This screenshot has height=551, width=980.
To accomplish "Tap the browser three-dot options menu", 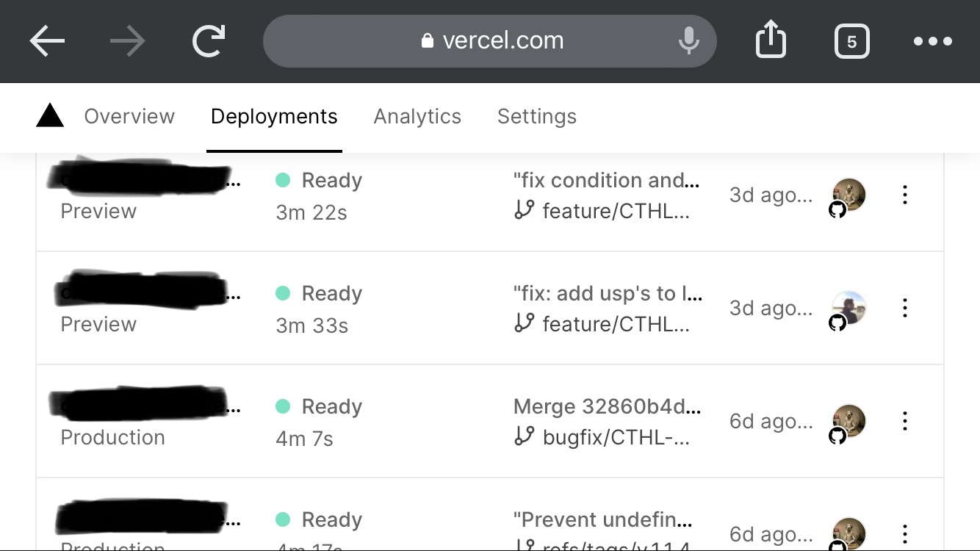I will tap(933, 41).
